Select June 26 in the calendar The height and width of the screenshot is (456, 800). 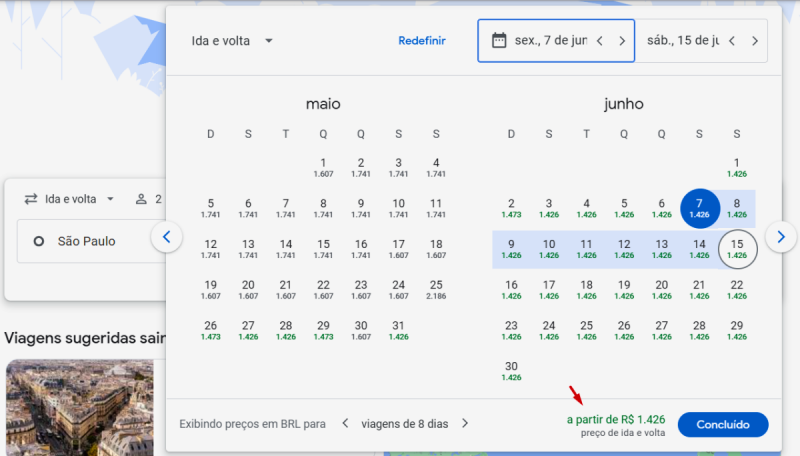pyautogui.click(x=624, y=331)
